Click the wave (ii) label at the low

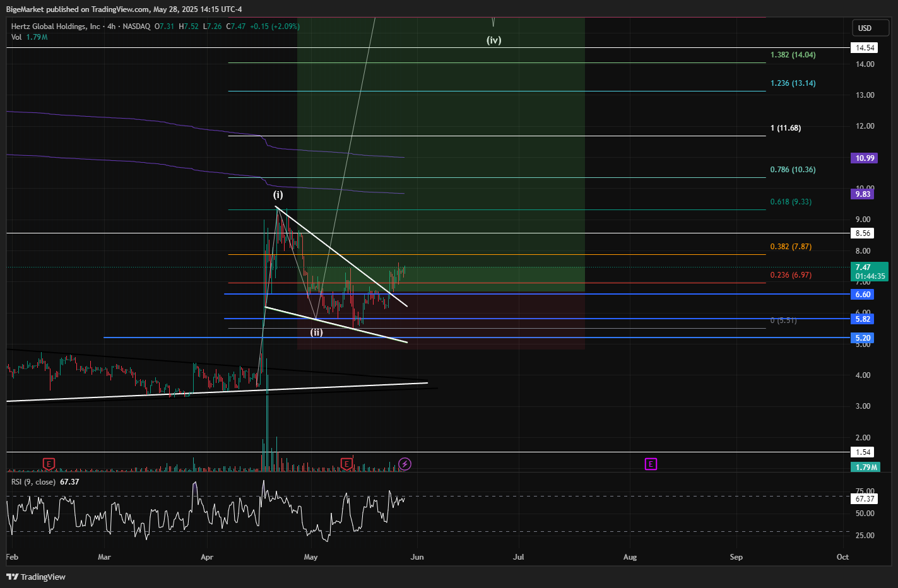(316, 332)
